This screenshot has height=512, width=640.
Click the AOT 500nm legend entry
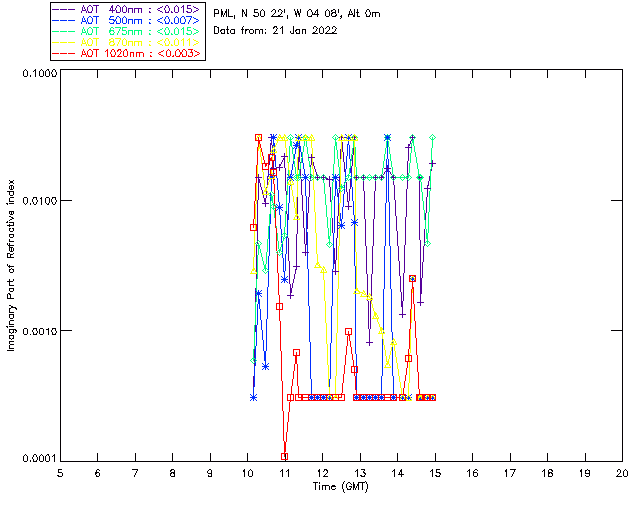pos(127,20)
